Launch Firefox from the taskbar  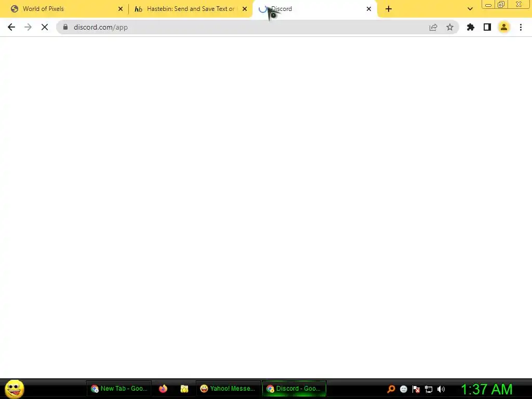tap(163, 389)
